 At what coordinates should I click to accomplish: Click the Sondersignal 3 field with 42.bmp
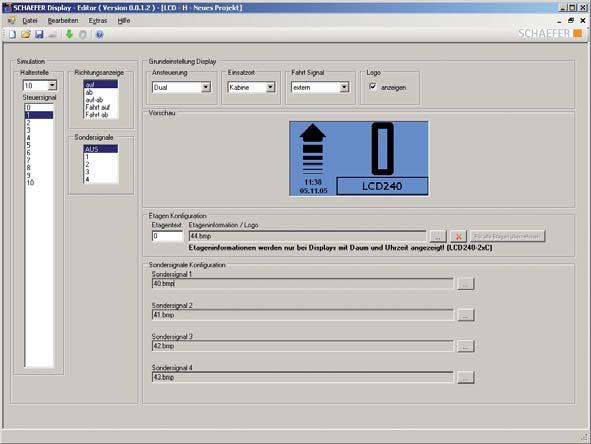click(x=302, y=346)
